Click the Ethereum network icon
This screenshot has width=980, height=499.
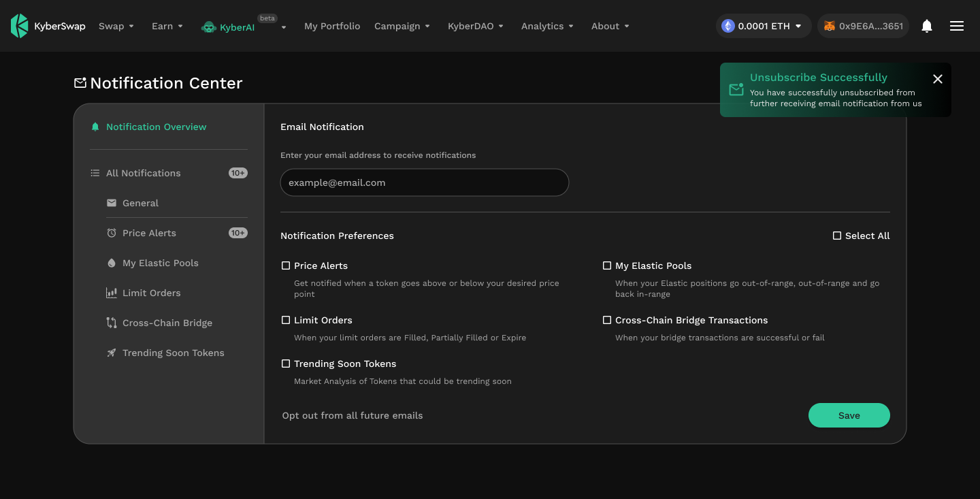click(x=728, y=26)
